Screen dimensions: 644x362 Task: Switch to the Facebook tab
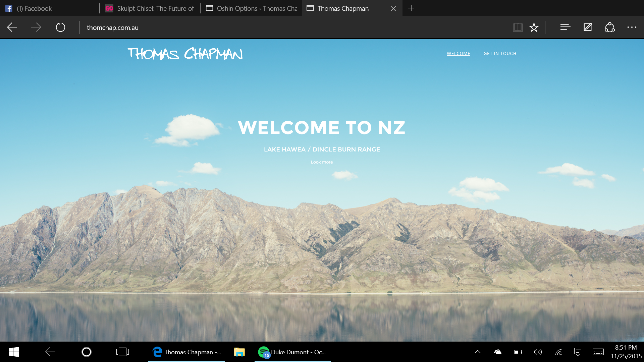(34, 8)
